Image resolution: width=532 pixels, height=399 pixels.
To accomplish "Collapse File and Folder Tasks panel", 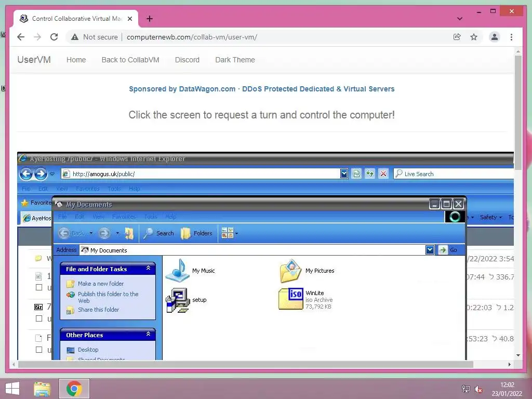I will 148,268.
